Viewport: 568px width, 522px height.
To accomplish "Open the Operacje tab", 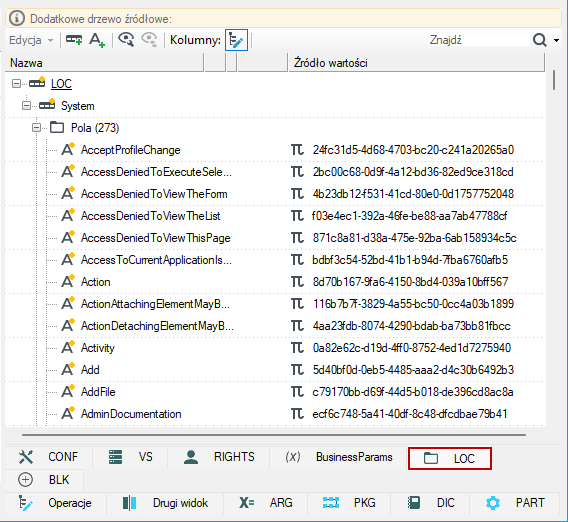I will click(x=55, y=503).
